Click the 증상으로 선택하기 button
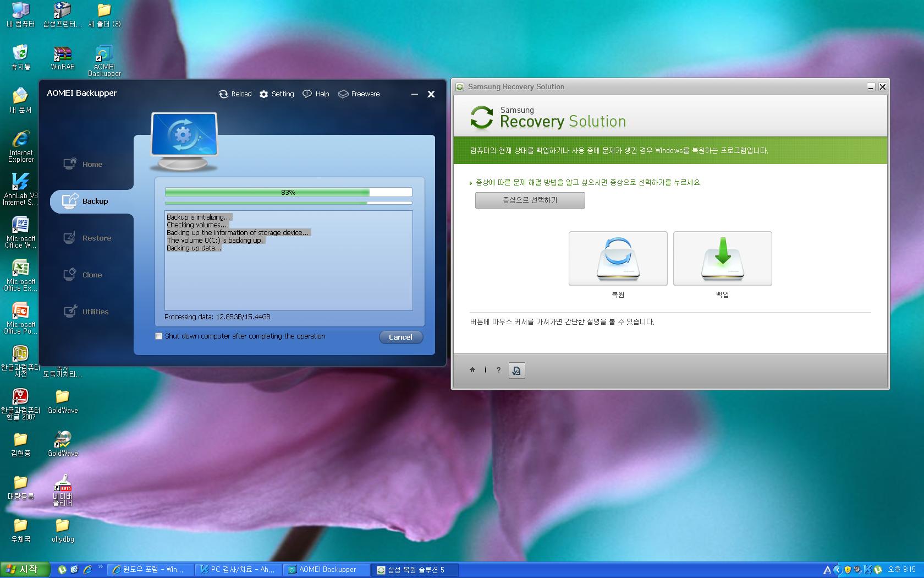The height and width of the screenshot is (578, 924). (530, 200)
